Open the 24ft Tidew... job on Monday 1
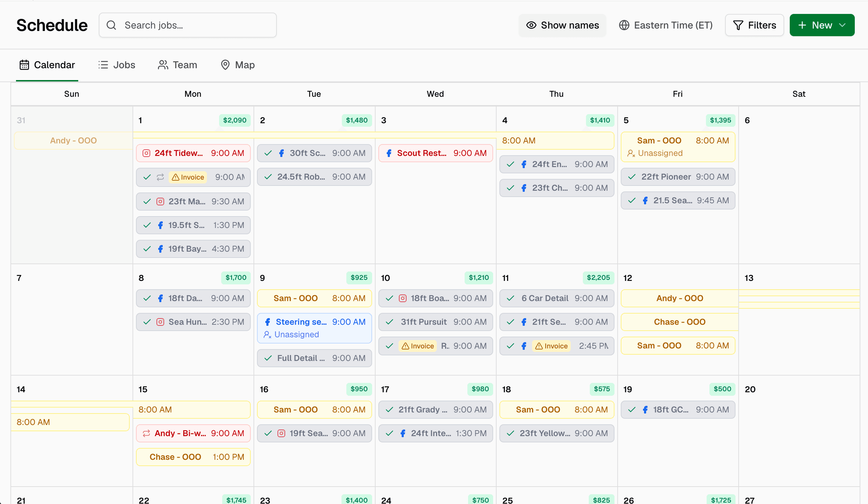This screenshot has width=868, height=504. 193,153
